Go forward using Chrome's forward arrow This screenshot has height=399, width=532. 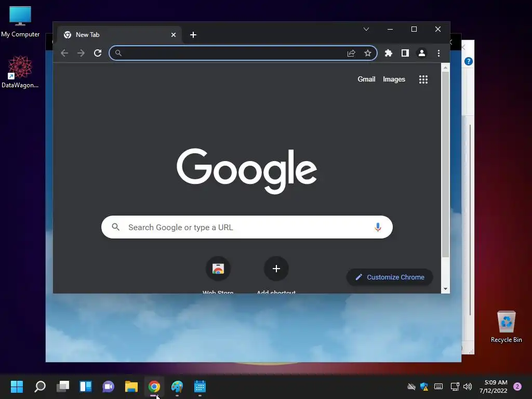pyautogui.click(x=81, y=53)
